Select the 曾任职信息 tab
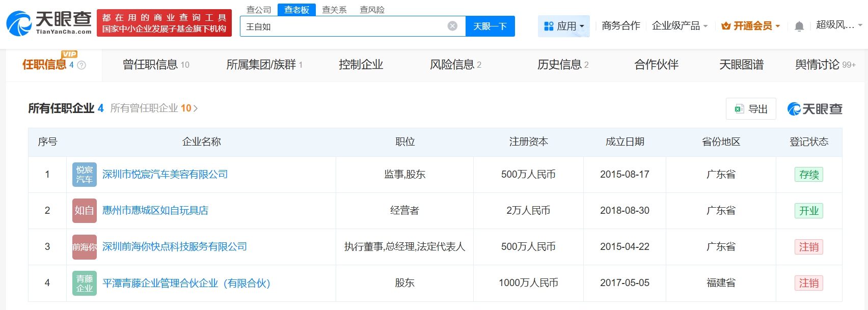Viewport: 868px width, 310px height. click(x=156, y=65)
